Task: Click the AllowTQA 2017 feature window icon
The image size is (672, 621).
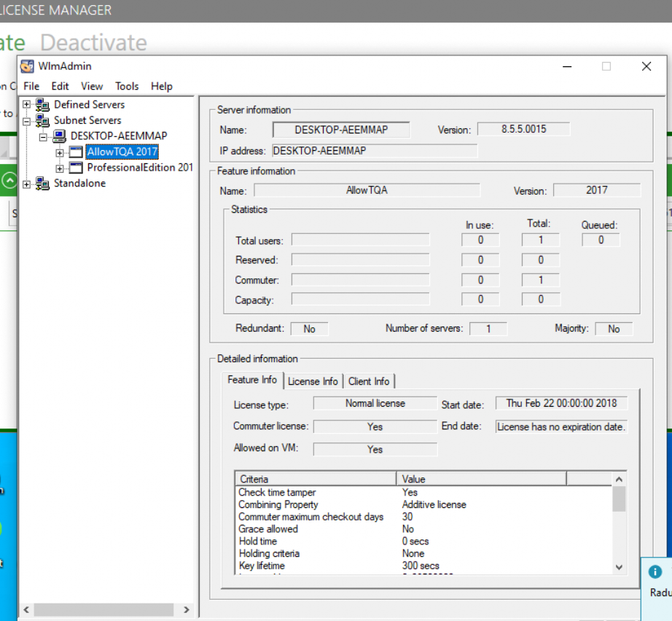Action: point(76,152)
